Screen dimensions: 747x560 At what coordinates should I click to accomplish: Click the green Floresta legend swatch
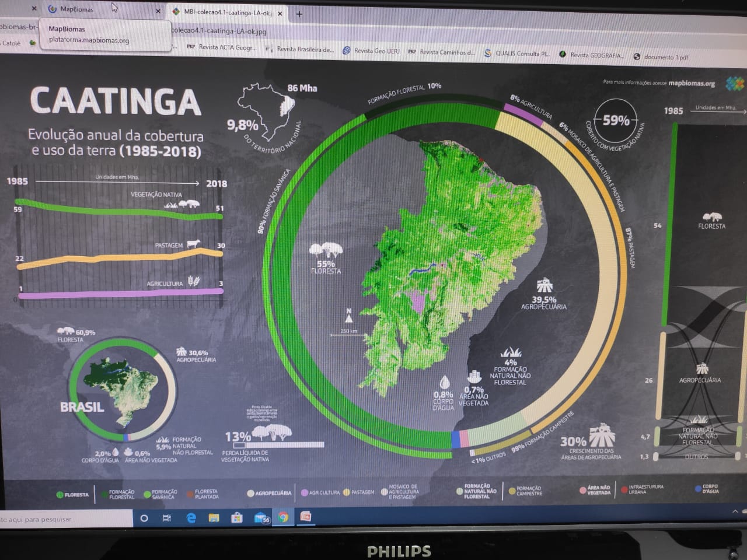pyautogui.click(x=59, y=495)
